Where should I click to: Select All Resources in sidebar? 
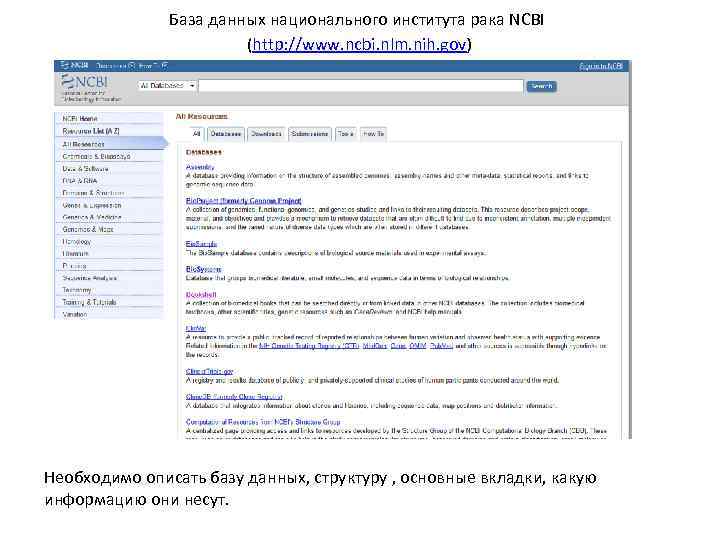(109, 144)
